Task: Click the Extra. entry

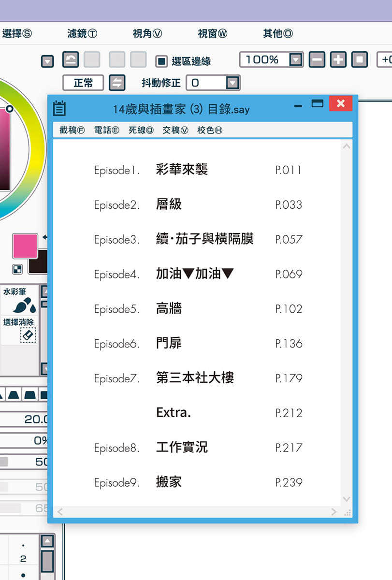Action: point(174,413)
